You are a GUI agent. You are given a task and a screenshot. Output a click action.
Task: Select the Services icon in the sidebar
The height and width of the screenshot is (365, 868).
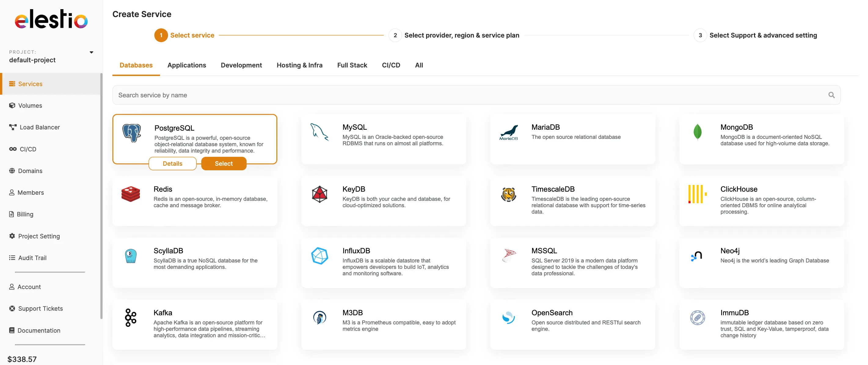[x=13, y=84]
